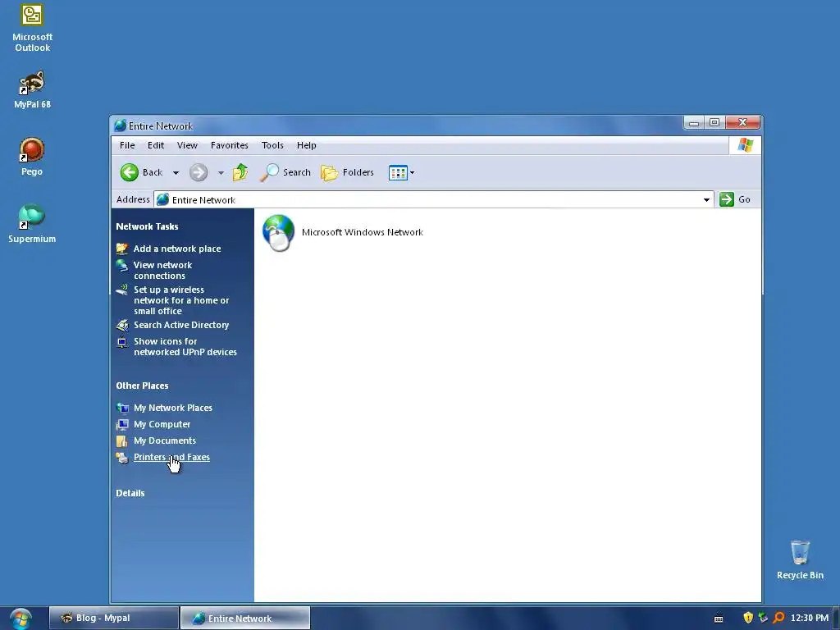Viewport: 840px width, 630px height.
Task: Click My Computer sidebar icon
Action: pos(122,425)
